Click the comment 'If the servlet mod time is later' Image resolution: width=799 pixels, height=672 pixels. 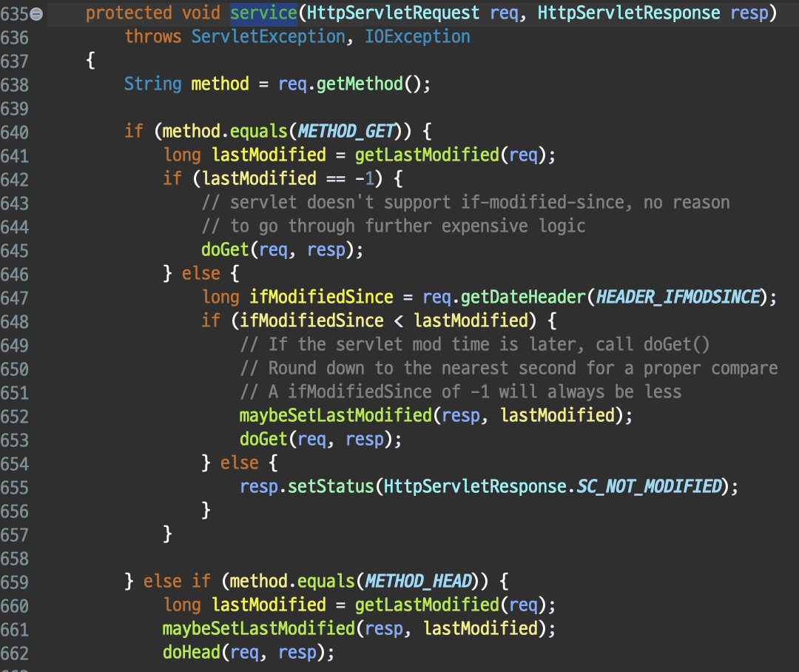474,345
